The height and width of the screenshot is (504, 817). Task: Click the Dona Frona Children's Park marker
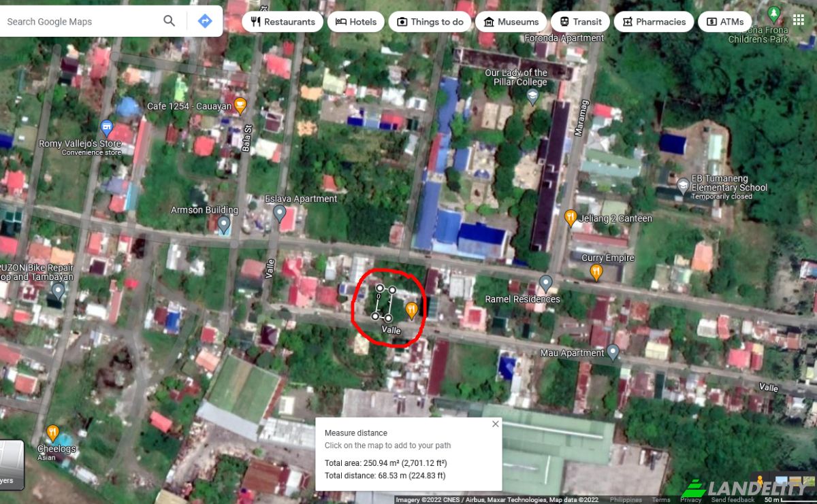773,13
